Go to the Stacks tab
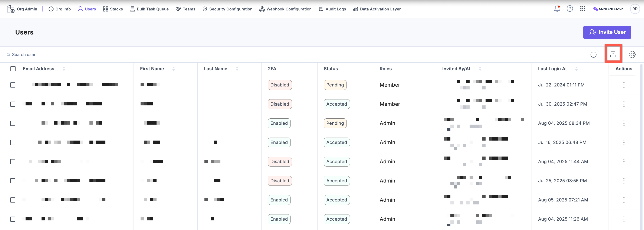This screenshot has height=230, width=644. pyautogui.click(x=113, y=9)
